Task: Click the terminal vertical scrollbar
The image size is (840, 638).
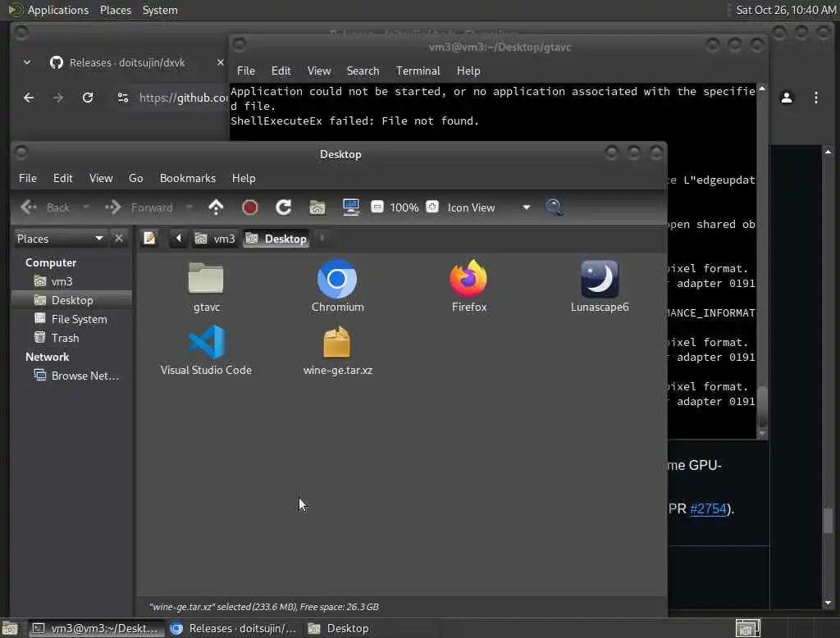Action: [762, 260]
